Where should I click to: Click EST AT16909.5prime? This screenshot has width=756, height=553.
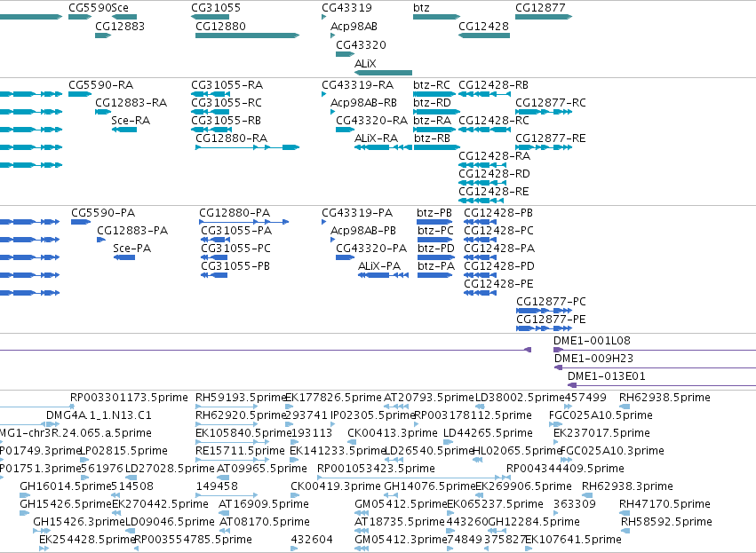click(264, 504)
